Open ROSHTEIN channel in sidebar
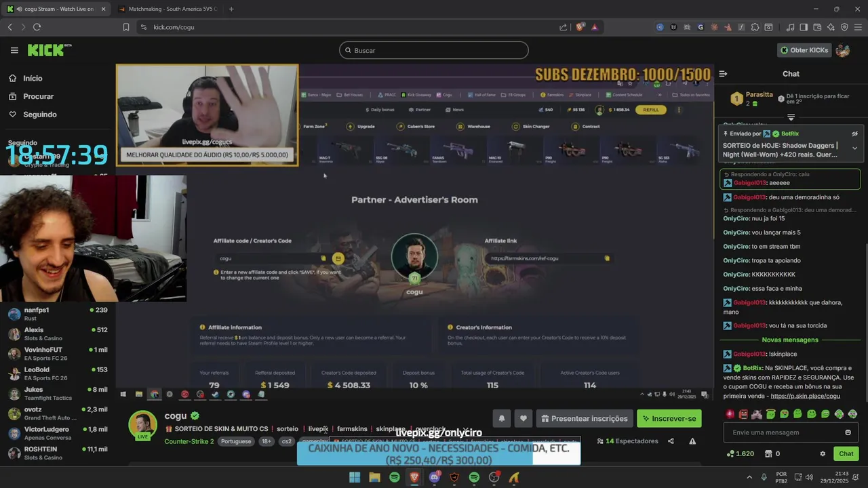Screen dimensions: 868x488 tap(58, 453)
